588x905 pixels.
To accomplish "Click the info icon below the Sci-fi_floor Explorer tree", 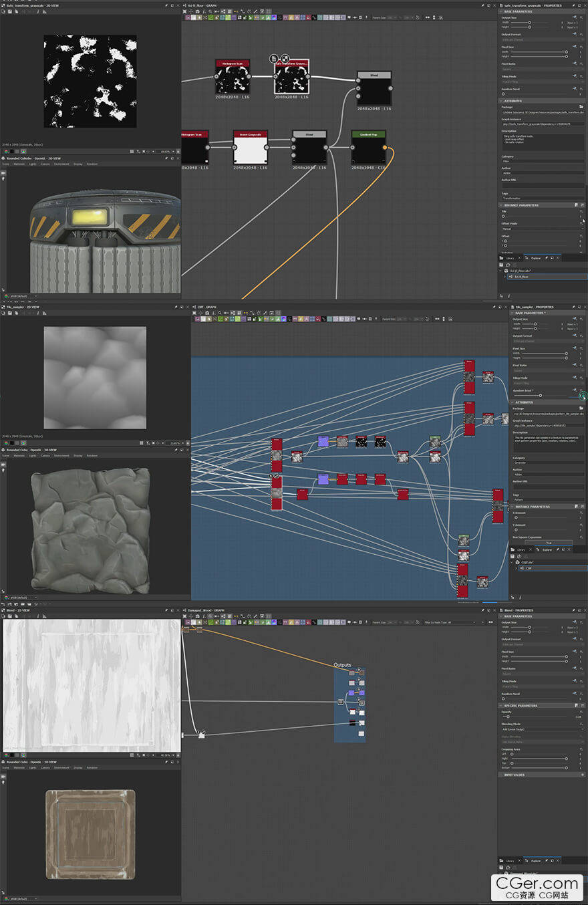I will point(508,295).
